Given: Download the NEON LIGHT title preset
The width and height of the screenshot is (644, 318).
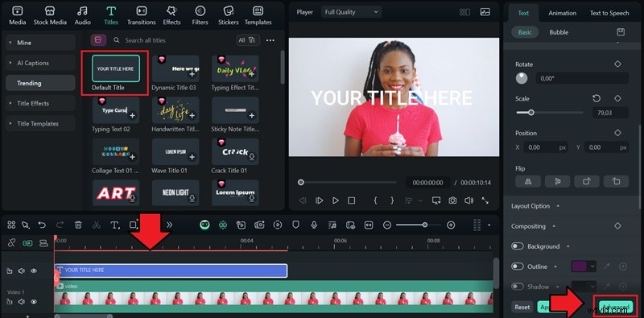Looking at the screenshot, I should (192, 198).
